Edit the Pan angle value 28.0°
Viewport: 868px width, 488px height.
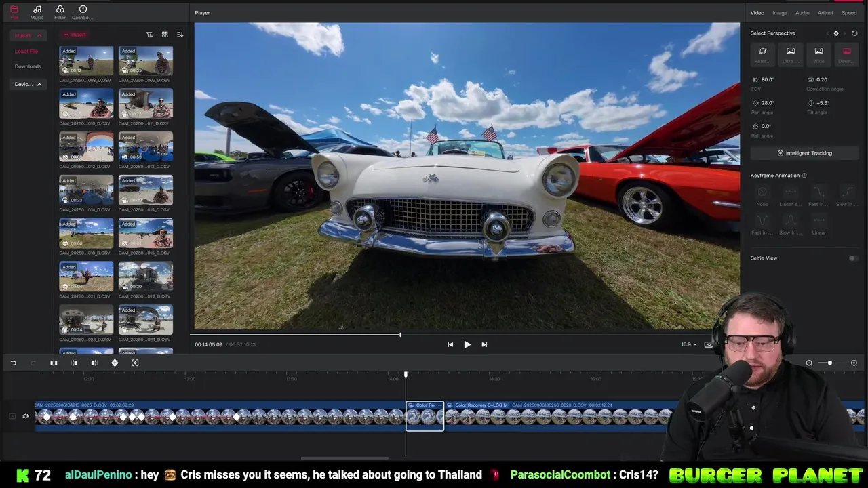point(768,103)
